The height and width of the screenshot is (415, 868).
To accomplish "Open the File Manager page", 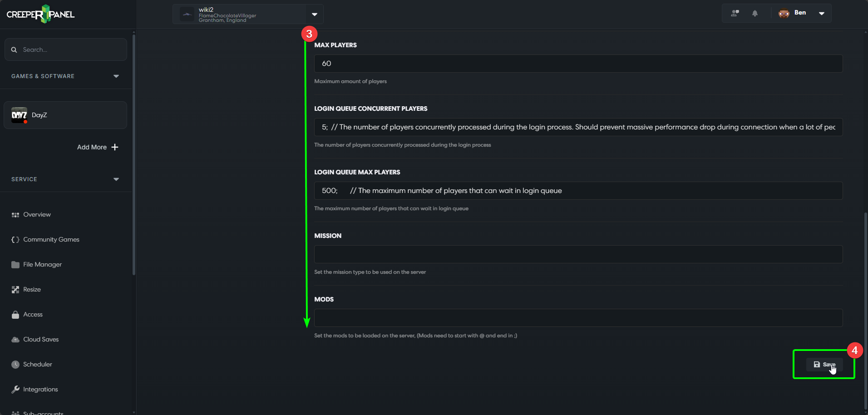I will [42, 264].
